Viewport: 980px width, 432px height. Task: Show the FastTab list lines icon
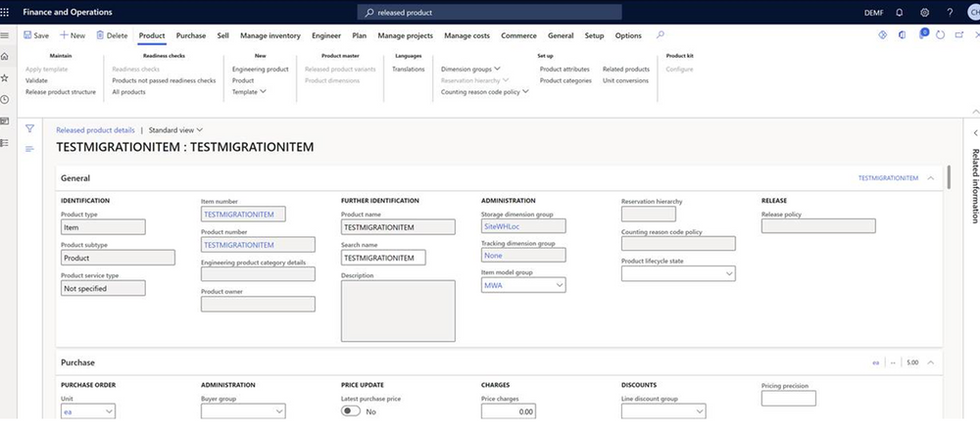[x=29, y=149]
